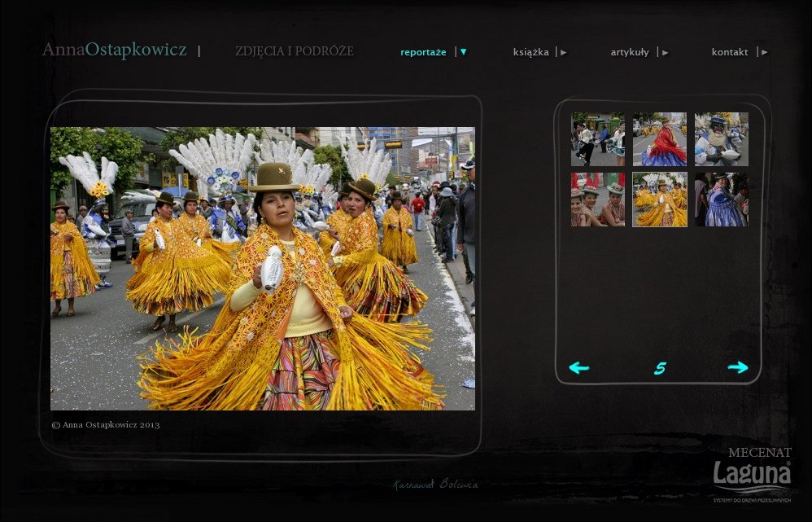
Task: Click the Laguna sponsor logo
Action: click(x=752, y=475)
